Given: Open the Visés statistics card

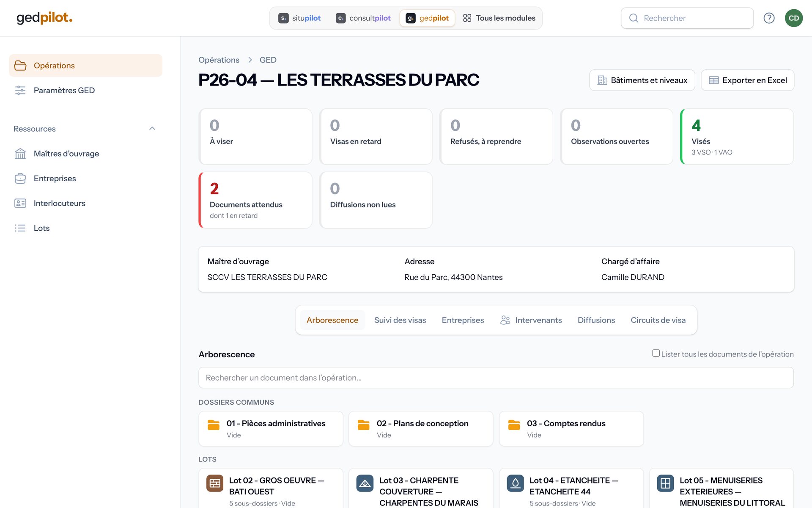Looking at the screenshot, I should point(737,137).
